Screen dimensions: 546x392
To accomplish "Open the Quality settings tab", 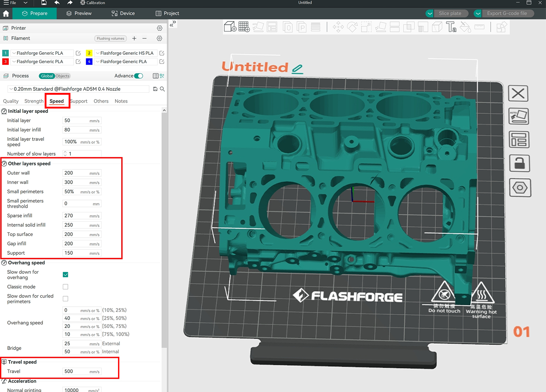I will click(x=11, y=101).
